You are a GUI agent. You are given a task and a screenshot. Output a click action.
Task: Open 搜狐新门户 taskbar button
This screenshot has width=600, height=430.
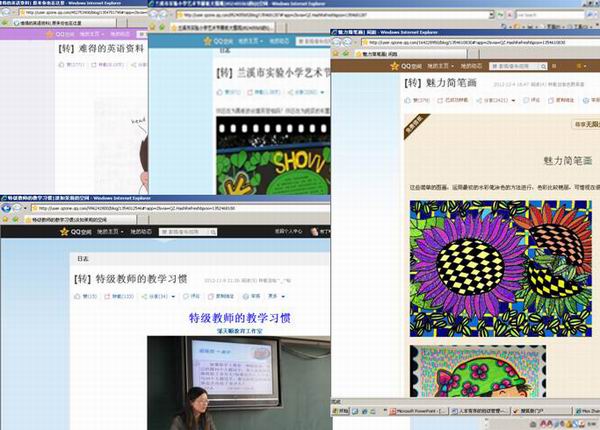[x=541, y=411]
